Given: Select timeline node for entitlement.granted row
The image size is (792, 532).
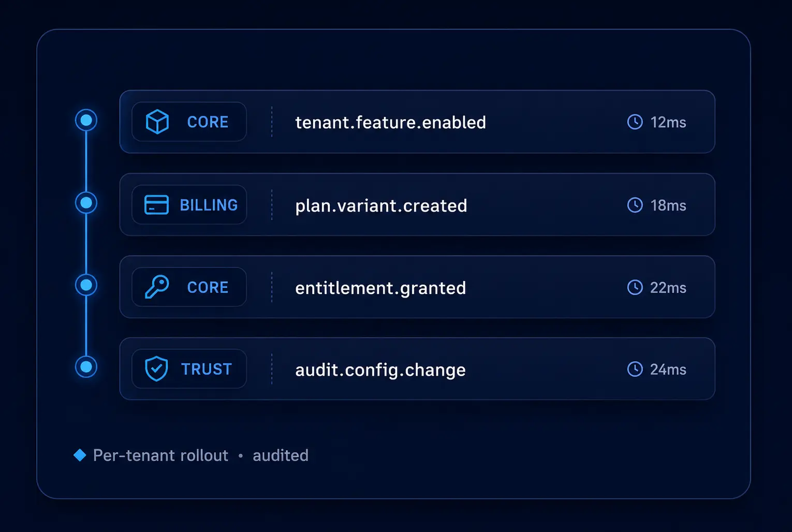Looking at the screenshot, I should 86,285.
